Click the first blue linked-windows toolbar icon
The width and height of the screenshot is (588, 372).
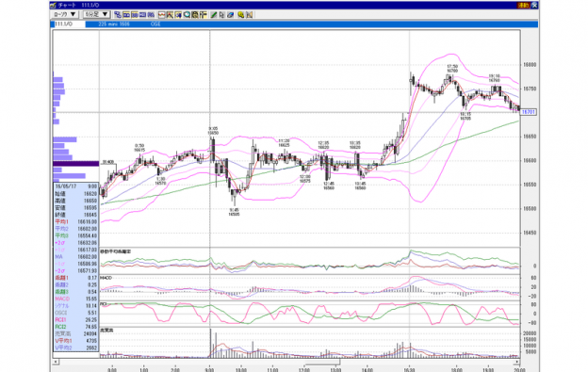point(118,15)
